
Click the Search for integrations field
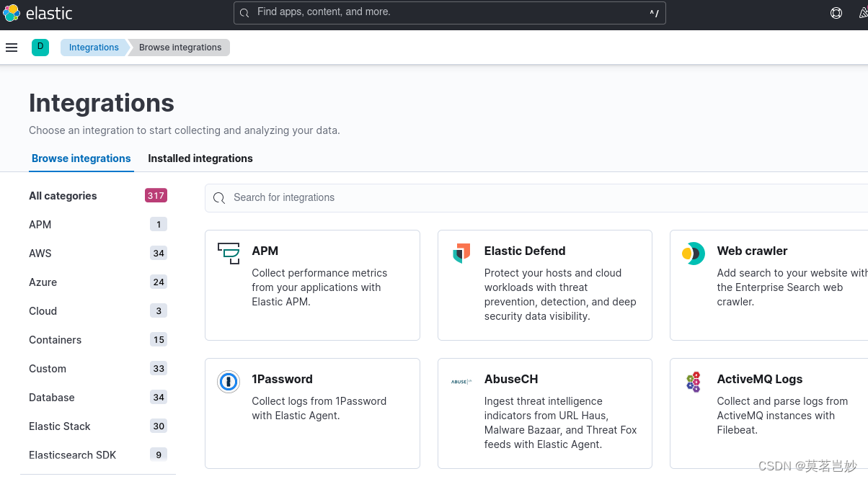[536, 197]
